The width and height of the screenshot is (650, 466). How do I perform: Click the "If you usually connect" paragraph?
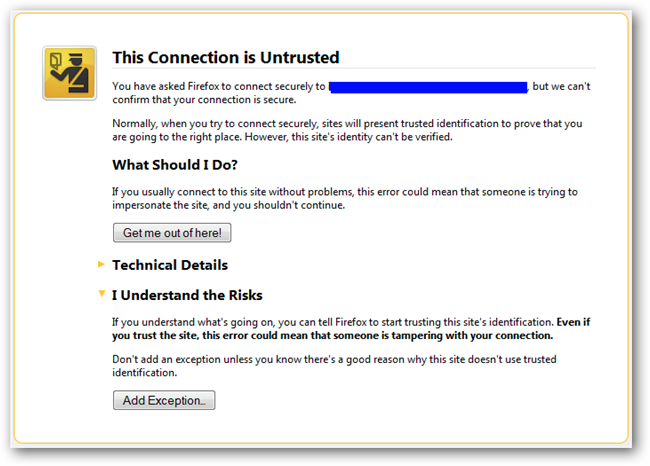point(340,197)
